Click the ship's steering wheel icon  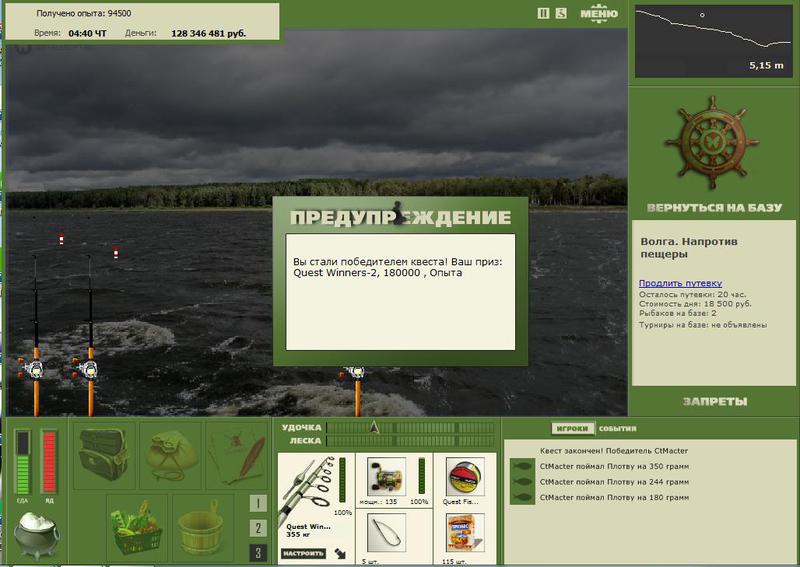click(713, 143)
